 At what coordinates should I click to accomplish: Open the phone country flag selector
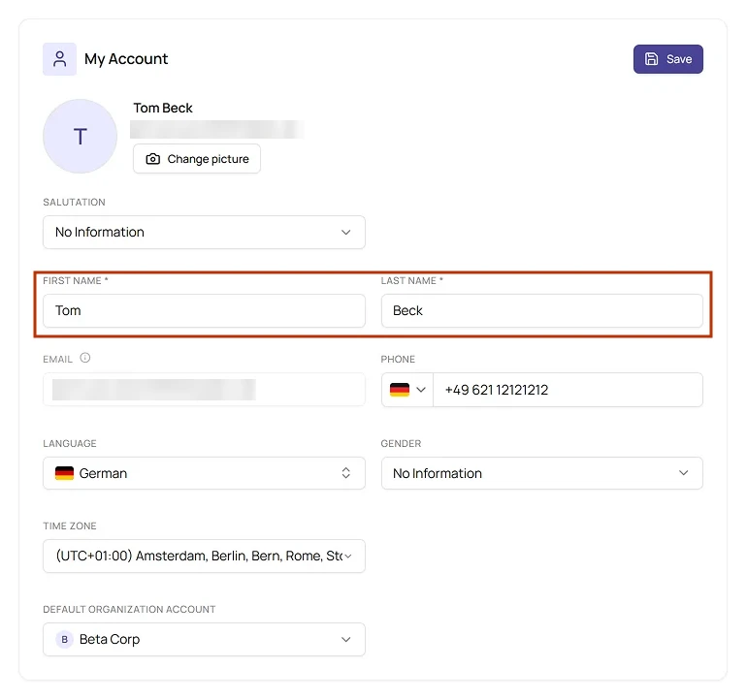click(x=407, y=390)
